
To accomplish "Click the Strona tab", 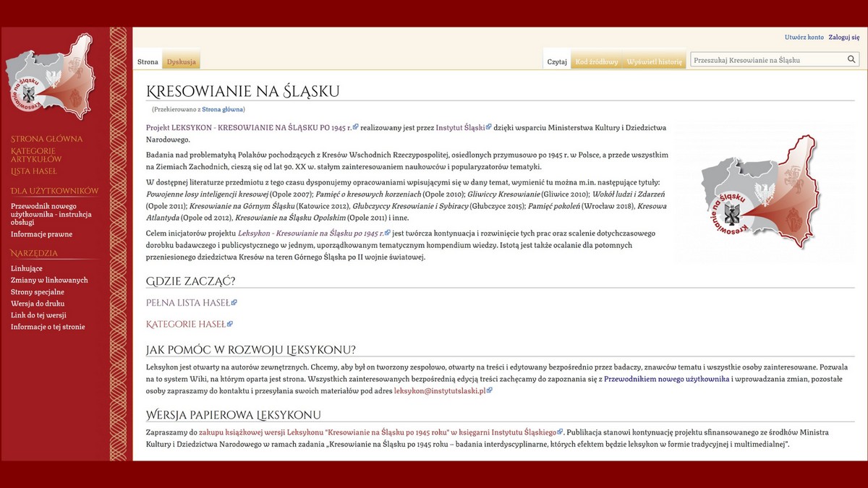I will [x=148, y=62].
